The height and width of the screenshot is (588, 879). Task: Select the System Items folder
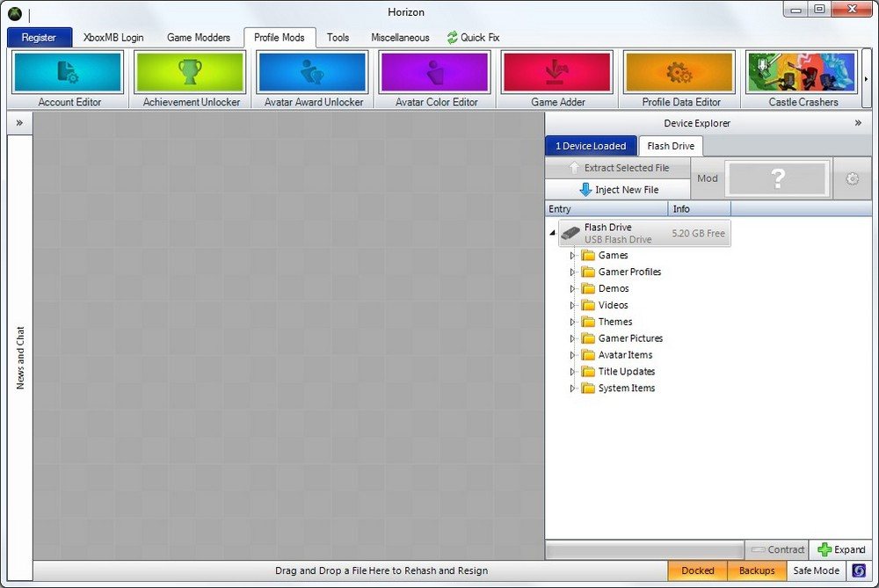pyautogui.click(x=618, y=388)
